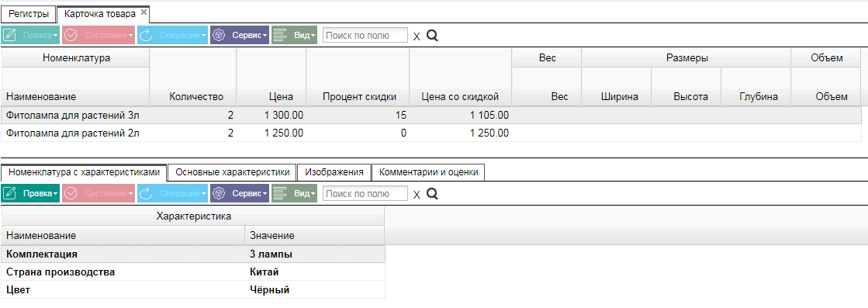
Task: Select row Фитолампа для растений 3л
Action: click(x=431, y=116)
